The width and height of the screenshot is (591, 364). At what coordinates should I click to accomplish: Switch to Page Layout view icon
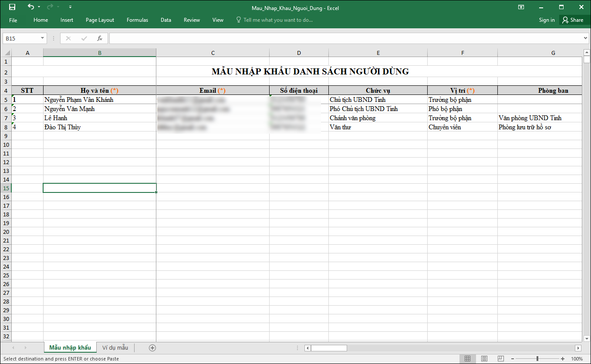click(484, 359)
